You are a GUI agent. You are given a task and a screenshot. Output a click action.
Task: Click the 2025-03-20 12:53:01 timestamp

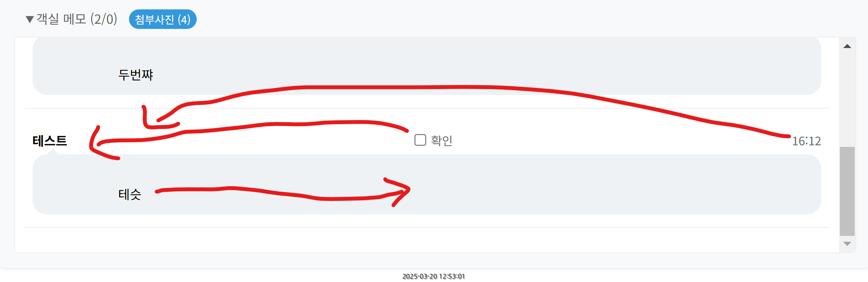[x=434, y=277]
